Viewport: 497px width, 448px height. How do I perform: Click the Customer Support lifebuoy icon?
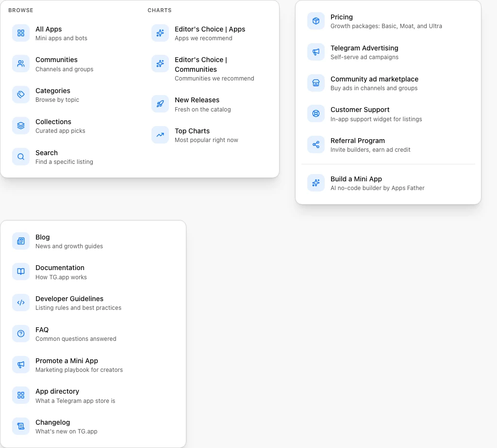click(x=316, y=113)
